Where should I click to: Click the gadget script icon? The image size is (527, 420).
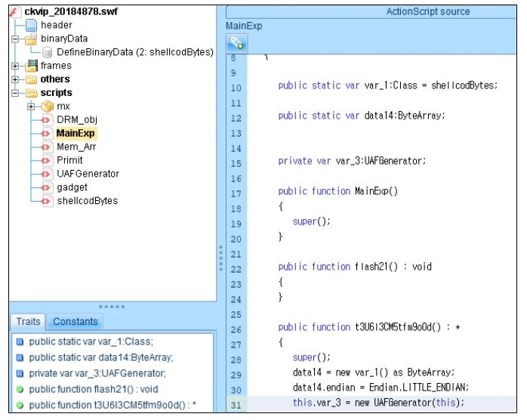tap(46, 187)
